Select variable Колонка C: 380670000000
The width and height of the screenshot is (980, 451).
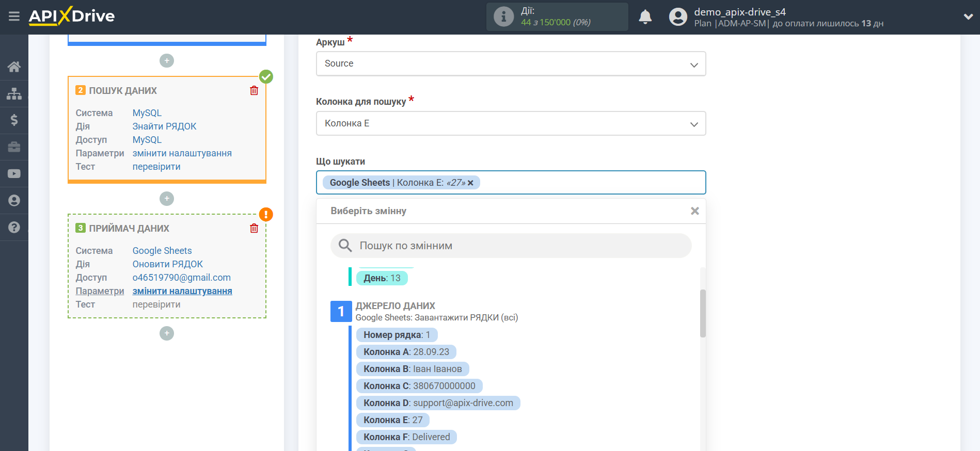419,386
